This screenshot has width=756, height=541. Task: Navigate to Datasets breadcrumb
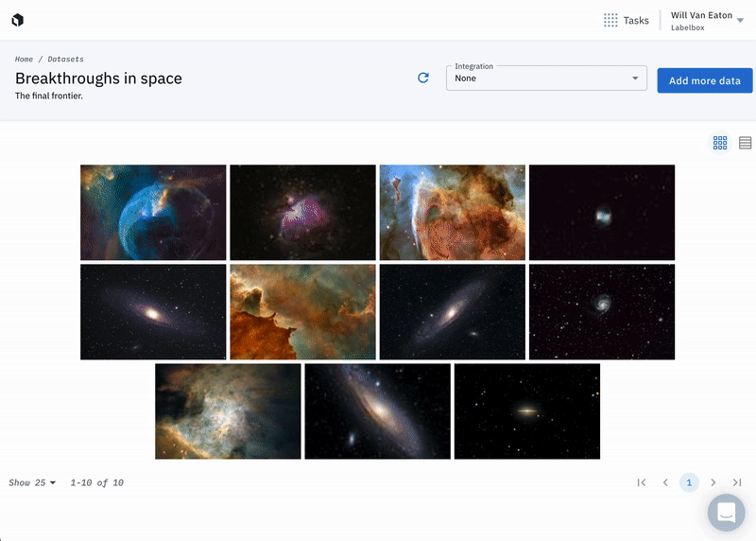[x=65, y=59]
